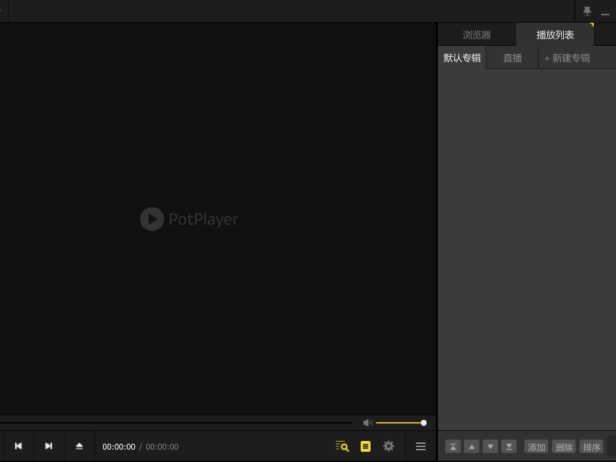Toggle the always-on-top pin icon

coord(587,11)
